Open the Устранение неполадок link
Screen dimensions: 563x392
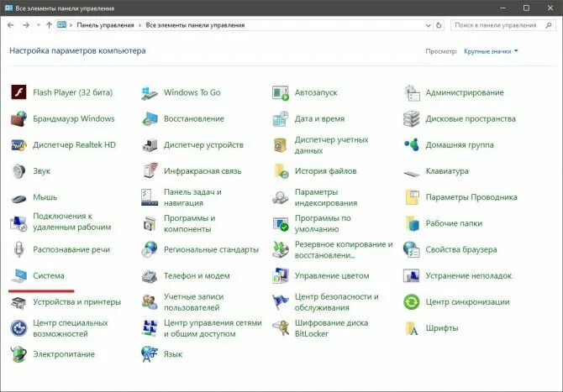[x=469, y=275]
